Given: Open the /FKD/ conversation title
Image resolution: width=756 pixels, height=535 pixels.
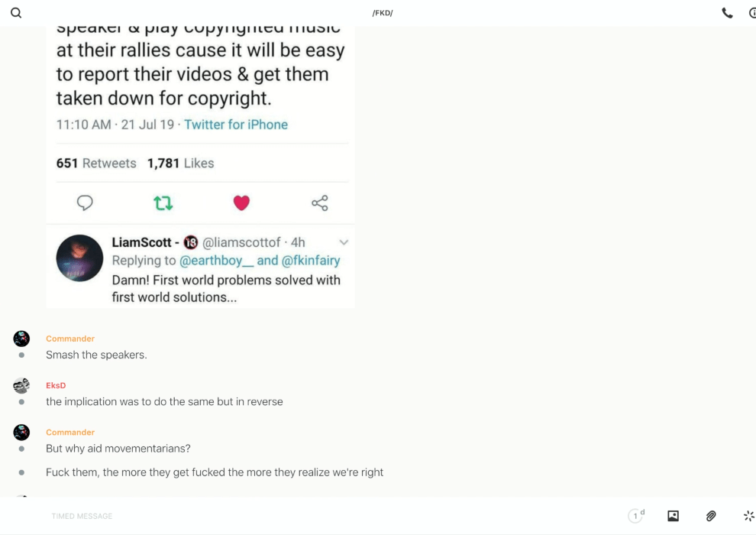Looking at the screenshot, I should (x=383, y=13).
